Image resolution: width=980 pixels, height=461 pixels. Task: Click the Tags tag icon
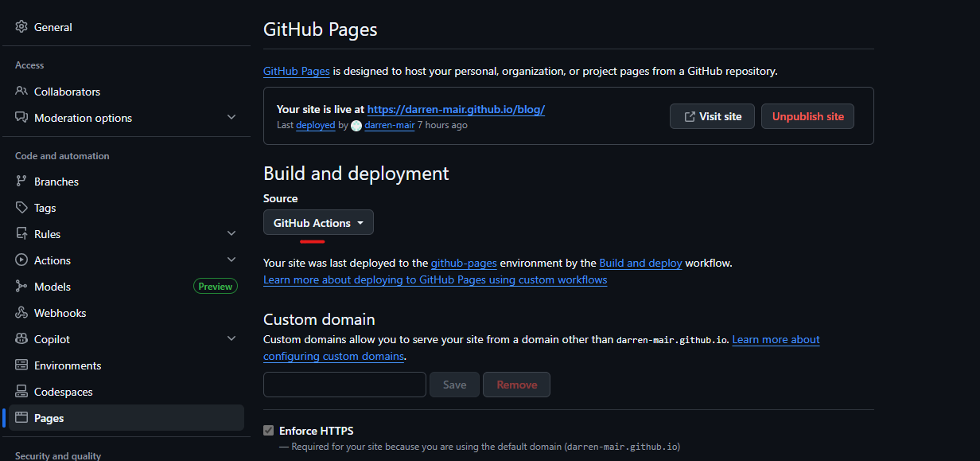point(21,208)
